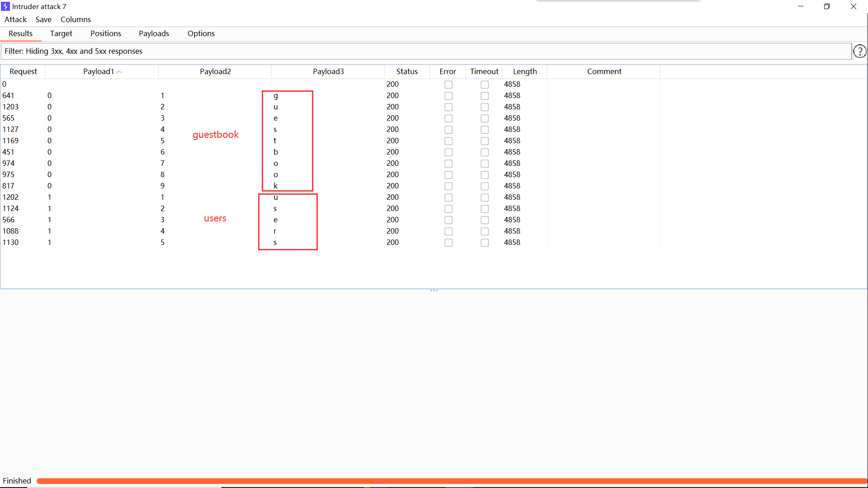Sort by the Payload3 column header
Screen dimensions: 868x488
(x=328, y=71)
